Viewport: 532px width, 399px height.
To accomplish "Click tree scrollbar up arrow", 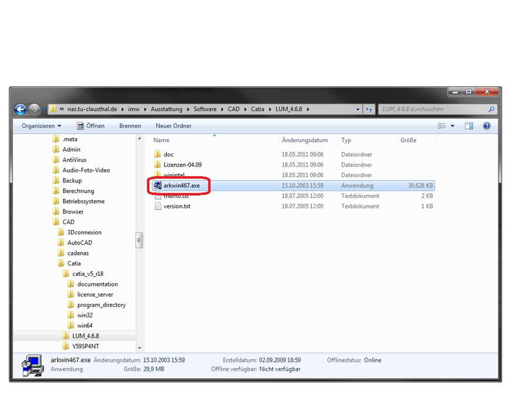I will pyautogui.click(x=140, y=139).
